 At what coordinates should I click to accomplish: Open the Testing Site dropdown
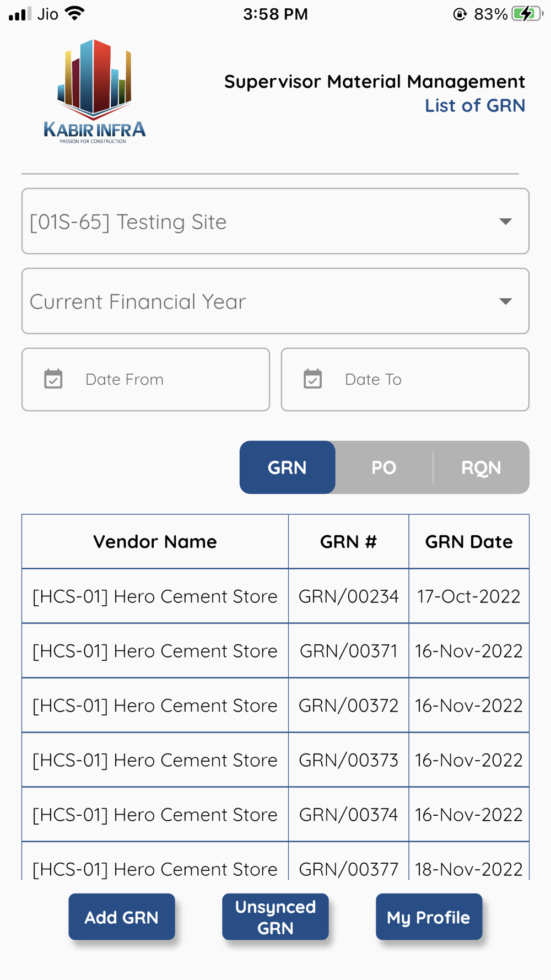point(275,221)
